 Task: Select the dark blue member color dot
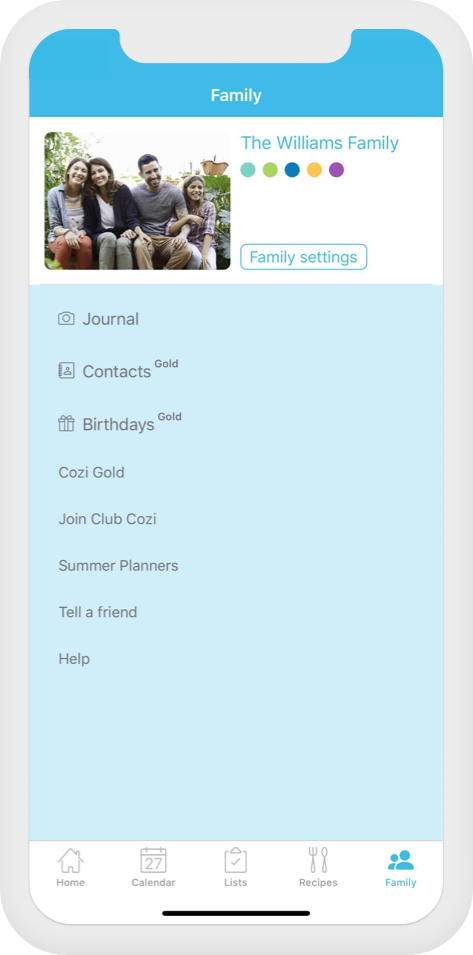tap(292, 170)
